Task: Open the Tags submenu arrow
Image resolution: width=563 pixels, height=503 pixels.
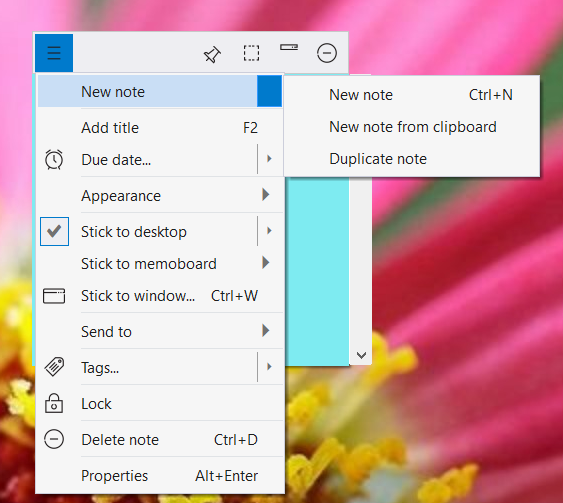Action: coord(269,367)
